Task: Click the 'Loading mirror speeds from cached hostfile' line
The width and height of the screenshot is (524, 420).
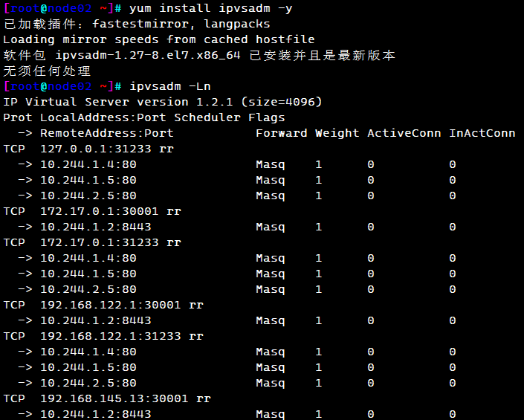Action: (x=159, y=39)
